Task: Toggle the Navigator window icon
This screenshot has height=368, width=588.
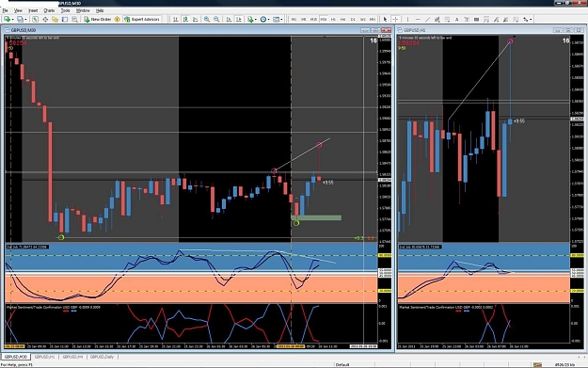Action: point(55,19)
